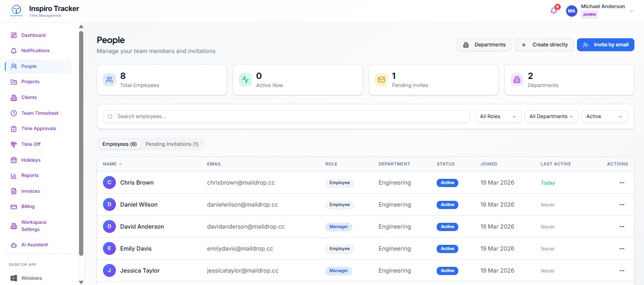Open the notifications bell icon in header
This screenshot has height=285, width=644.
point(554,11)
